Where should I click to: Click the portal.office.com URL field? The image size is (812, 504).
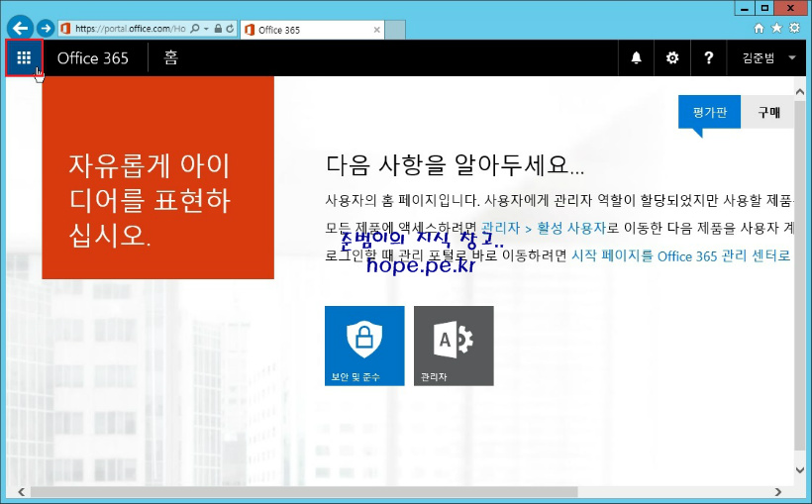click(x=130, y=29)
